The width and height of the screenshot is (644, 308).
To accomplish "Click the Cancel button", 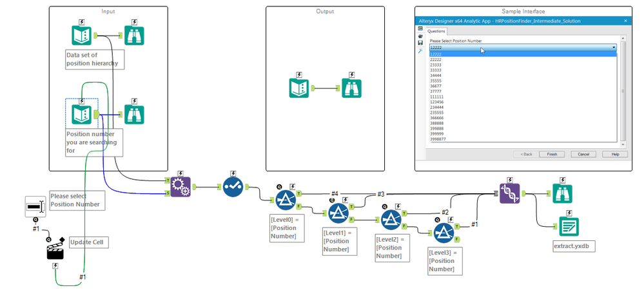I will tap(583, 155).
